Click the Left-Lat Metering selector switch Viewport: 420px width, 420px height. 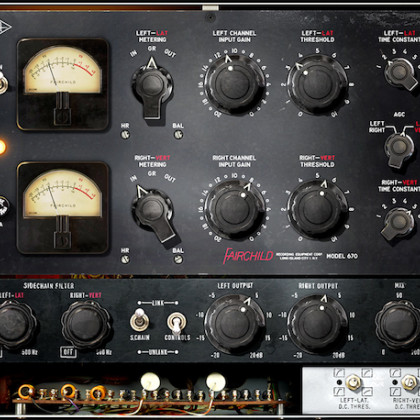[x=152, y=87]
